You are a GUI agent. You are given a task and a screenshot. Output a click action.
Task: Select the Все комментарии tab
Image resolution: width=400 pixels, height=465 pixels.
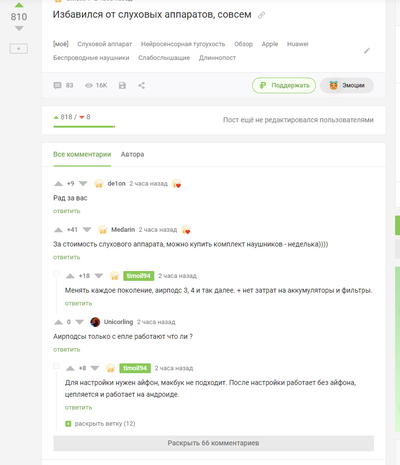click(82, 154)
